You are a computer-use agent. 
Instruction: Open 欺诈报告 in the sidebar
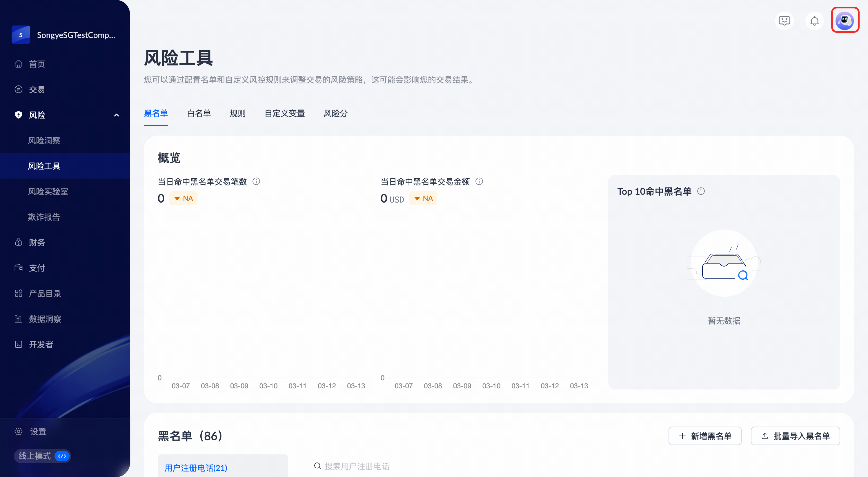pyautogui.click(x=44, y=217)
